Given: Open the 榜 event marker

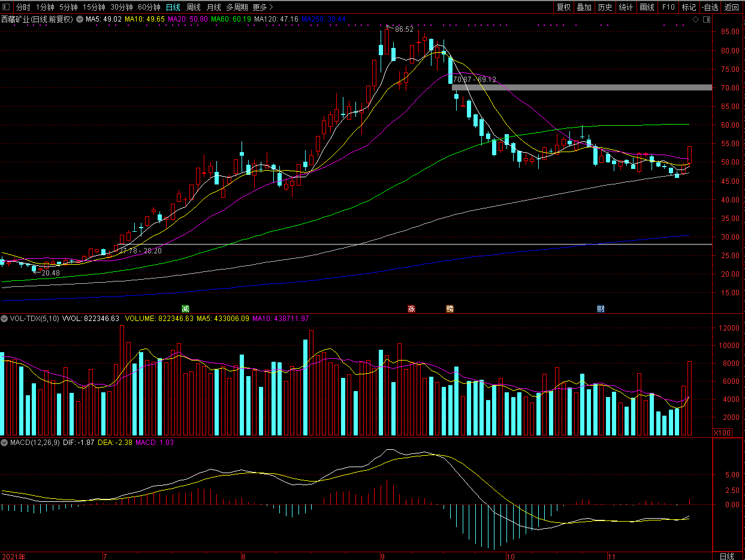Looking at the screenshot, I should click(450, 308).
